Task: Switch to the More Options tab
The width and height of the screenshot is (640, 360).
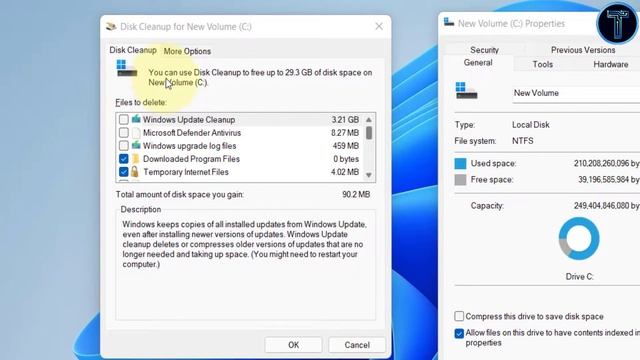Action: [x=187, y=51]
